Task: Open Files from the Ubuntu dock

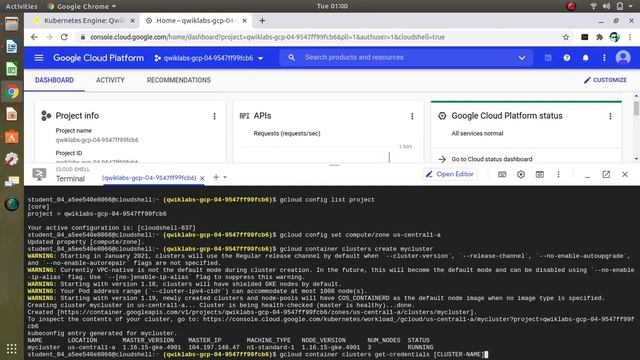Action: click(11, 24)
